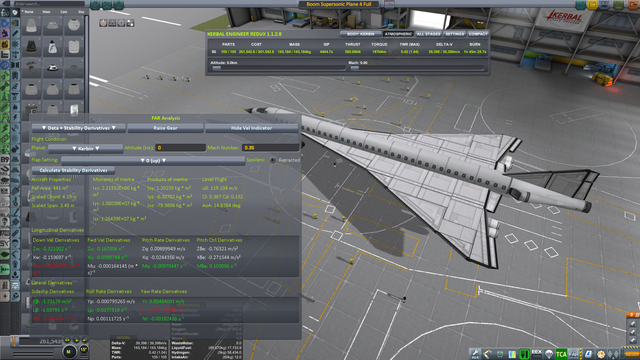Choose the black engine cowl part

tap(31, 47)
